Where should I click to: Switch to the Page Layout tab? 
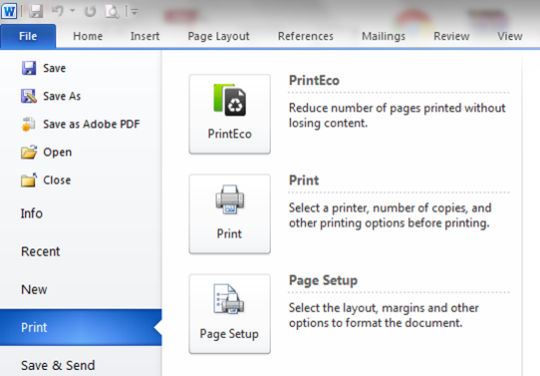coord(218,36)
